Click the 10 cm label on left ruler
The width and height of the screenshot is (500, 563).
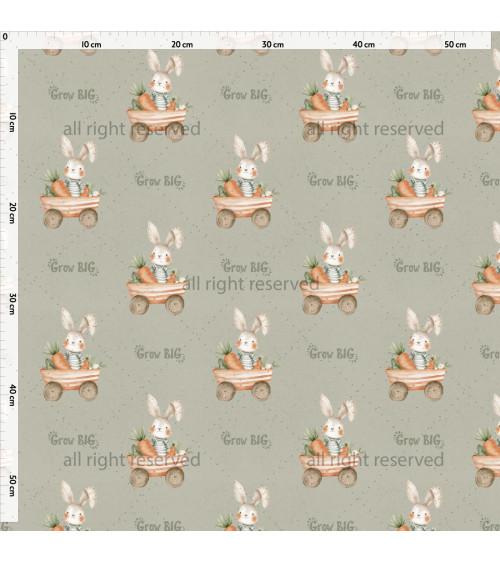tap(12, 122)
